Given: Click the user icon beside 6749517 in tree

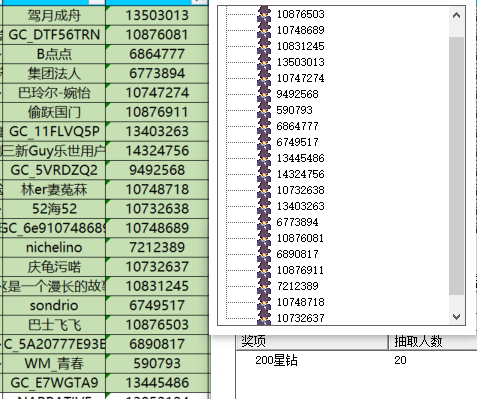Looking at the screenshot, I should pos(264,142).
